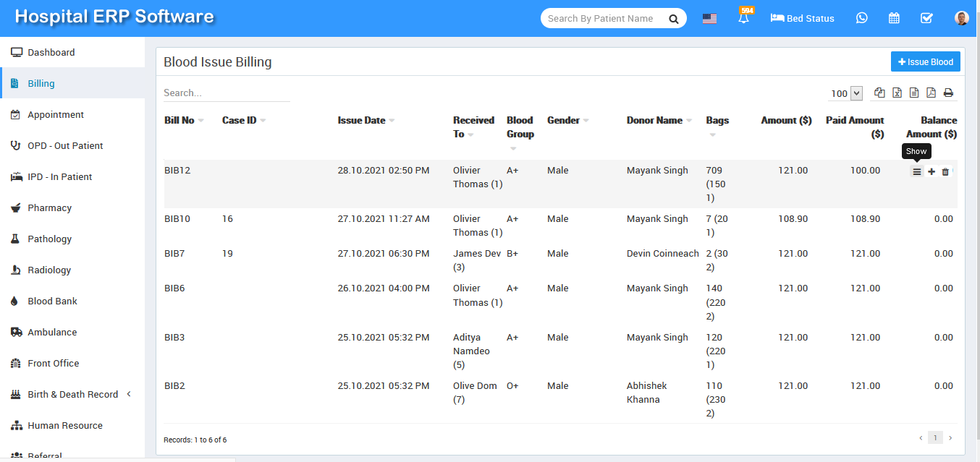The image size is (980, 462).
Task: Open the calendar icon in header
Action: tap(894, 19)
